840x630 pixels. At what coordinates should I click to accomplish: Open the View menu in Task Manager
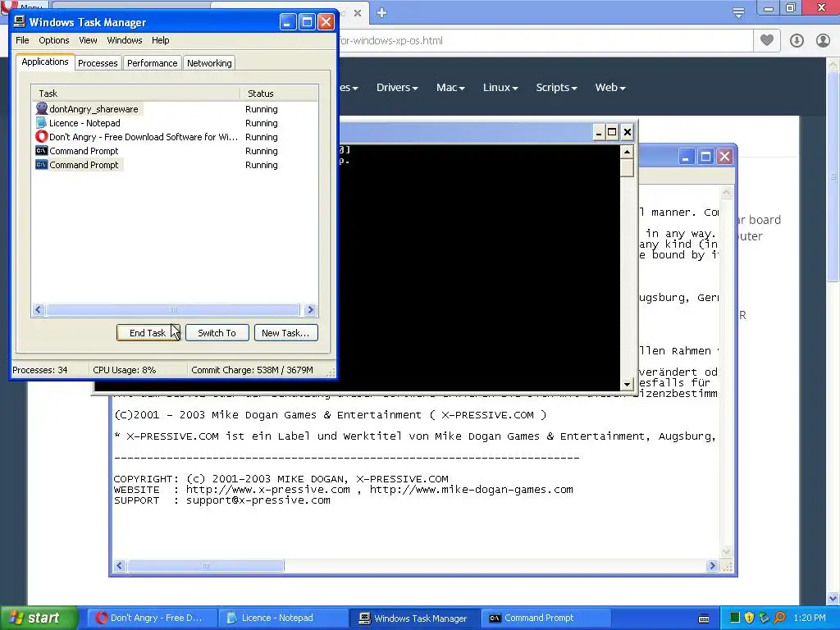point(88,40)
